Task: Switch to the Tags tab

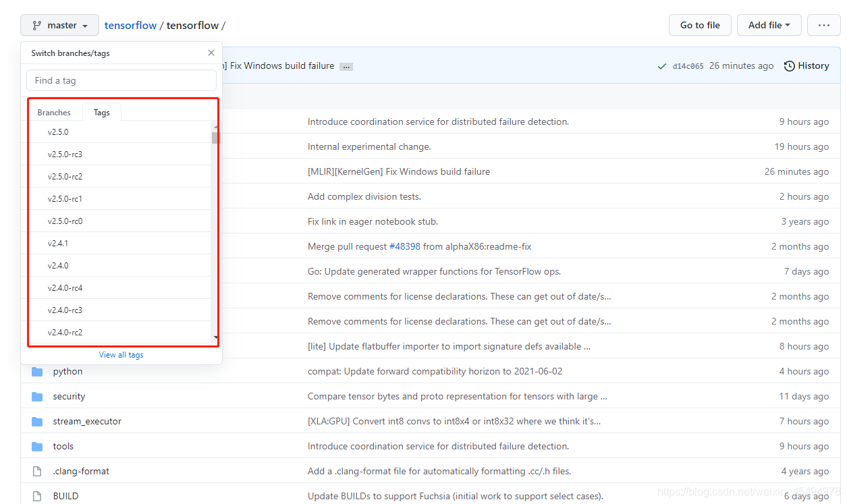Action: pyautogui.click(x=102, y=113)
